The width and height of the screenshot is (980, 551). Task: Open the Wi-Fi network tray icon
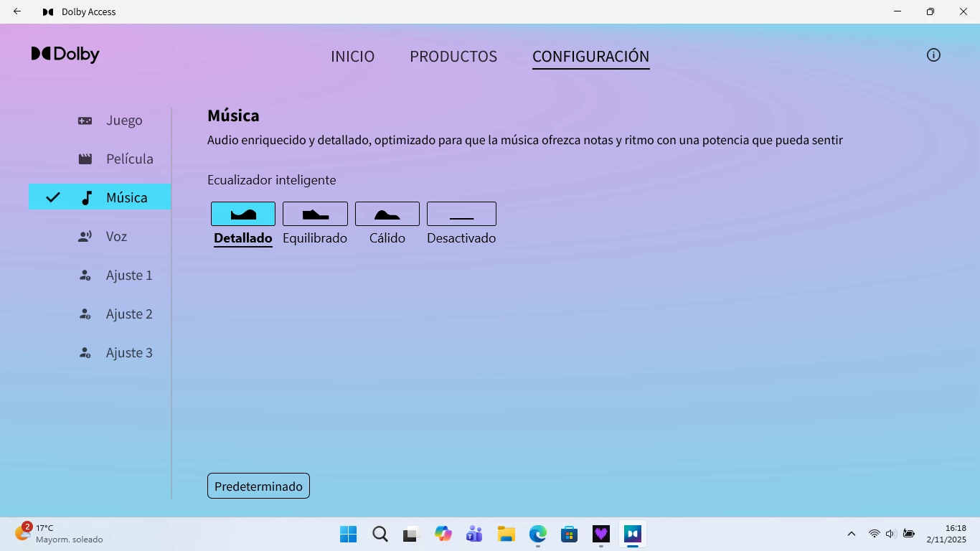click(x=875, y=534)
